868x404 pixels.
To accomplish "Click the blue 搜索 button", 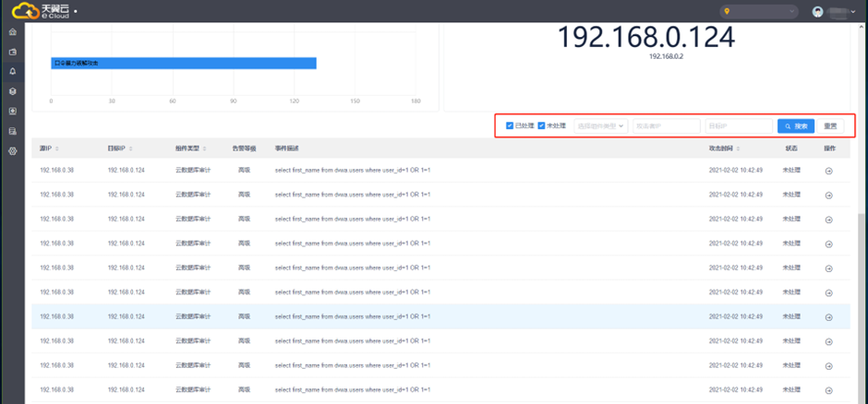I will (x=795, y=125).
